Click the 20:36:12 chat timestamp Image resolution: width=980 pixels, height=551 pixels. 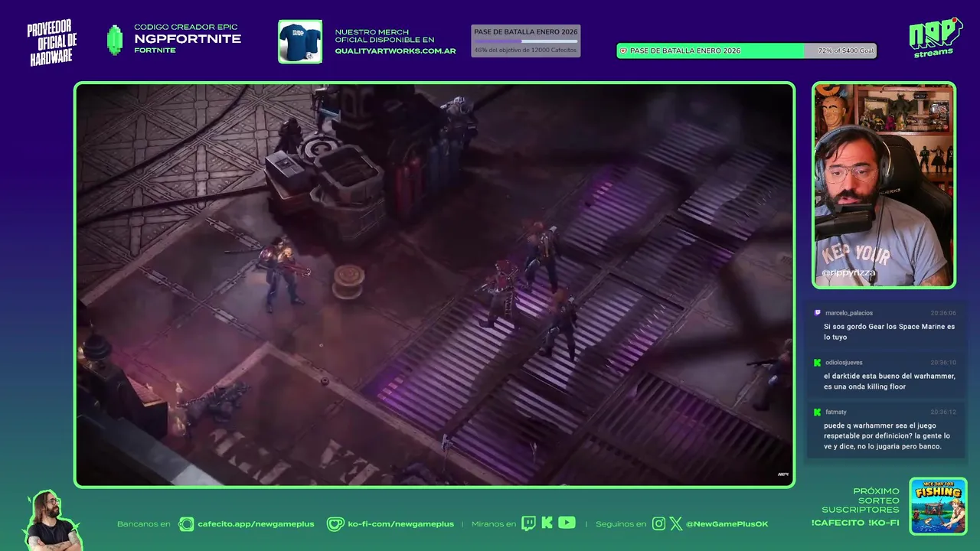943,412
